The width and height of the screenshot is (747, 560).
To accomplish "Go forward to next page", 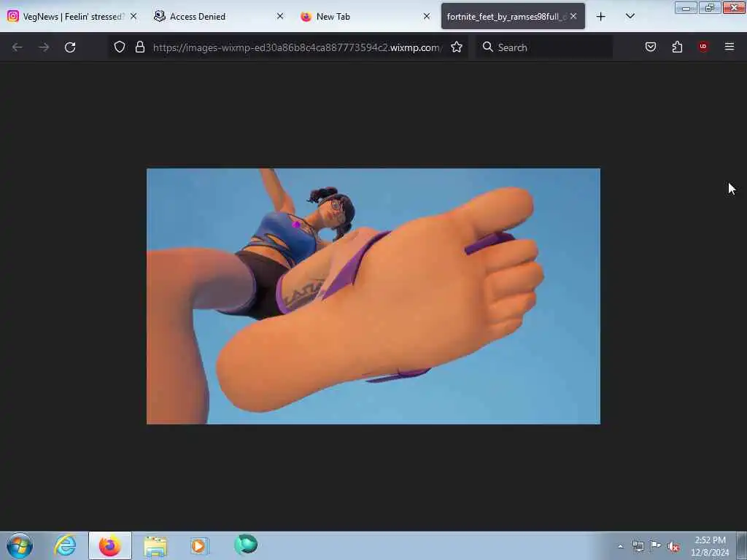I will pos(44,47).
